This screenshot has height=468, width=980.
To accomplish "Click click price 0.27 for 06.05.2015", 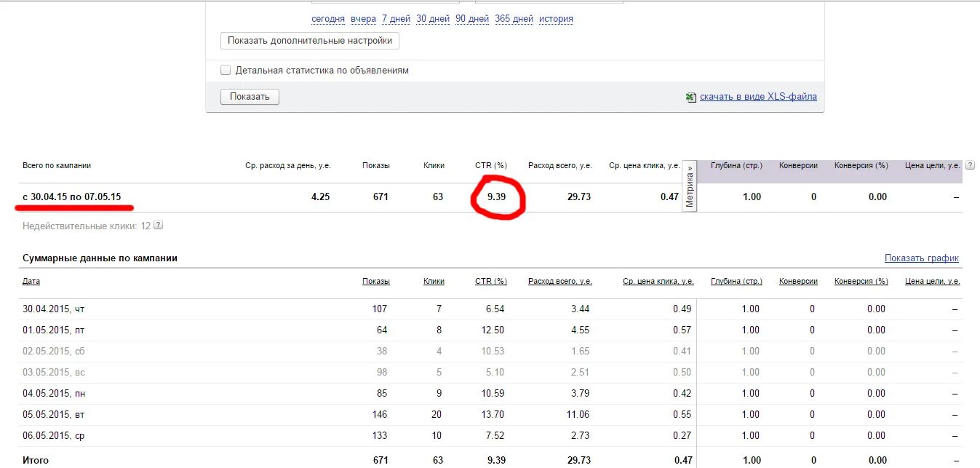I will 682,435.
